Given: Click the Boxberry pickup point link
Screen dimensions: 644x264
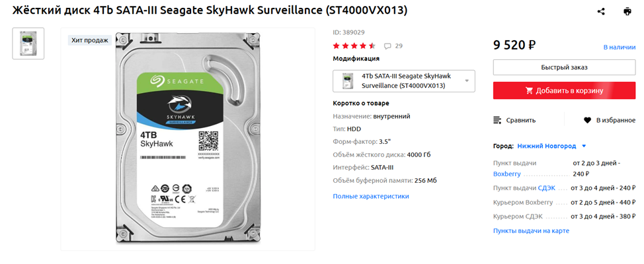Looking at the screenshot, I should [507, 174].
